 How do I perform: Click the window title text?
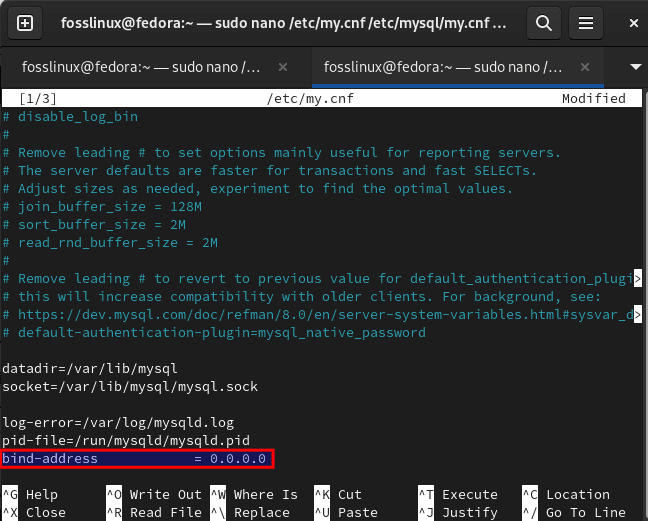click(284, 23)
